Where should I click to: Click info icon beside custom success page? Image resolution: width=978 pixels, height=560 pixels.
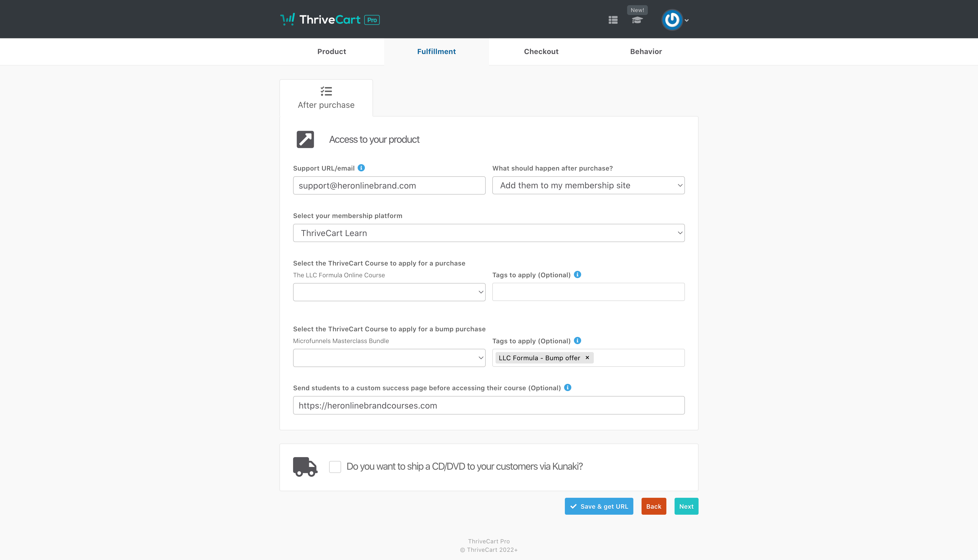568,388
